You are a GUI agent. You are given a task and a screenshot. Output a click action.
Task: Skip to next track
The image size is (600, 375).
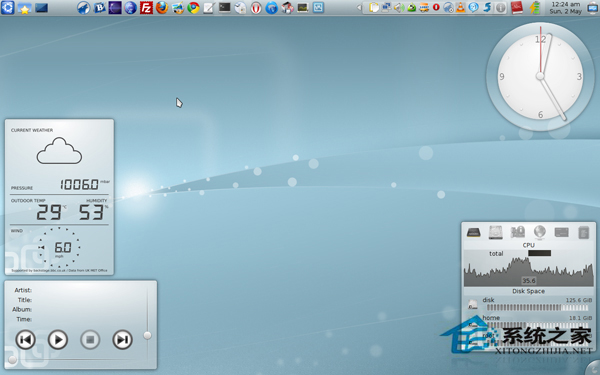coord(122,339)
